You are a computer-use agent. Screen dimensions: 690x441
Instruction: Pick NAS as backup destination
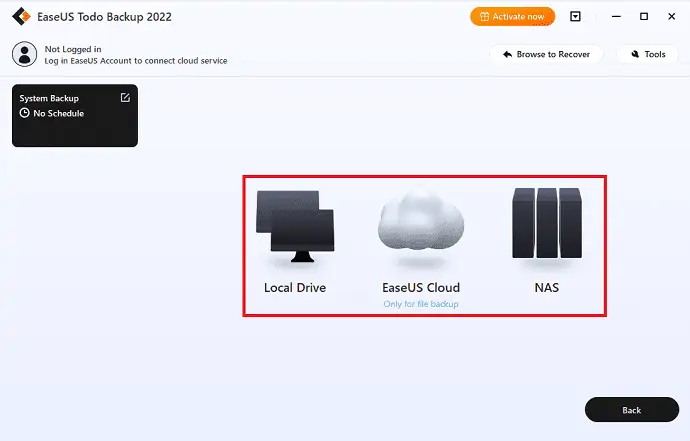547,242
